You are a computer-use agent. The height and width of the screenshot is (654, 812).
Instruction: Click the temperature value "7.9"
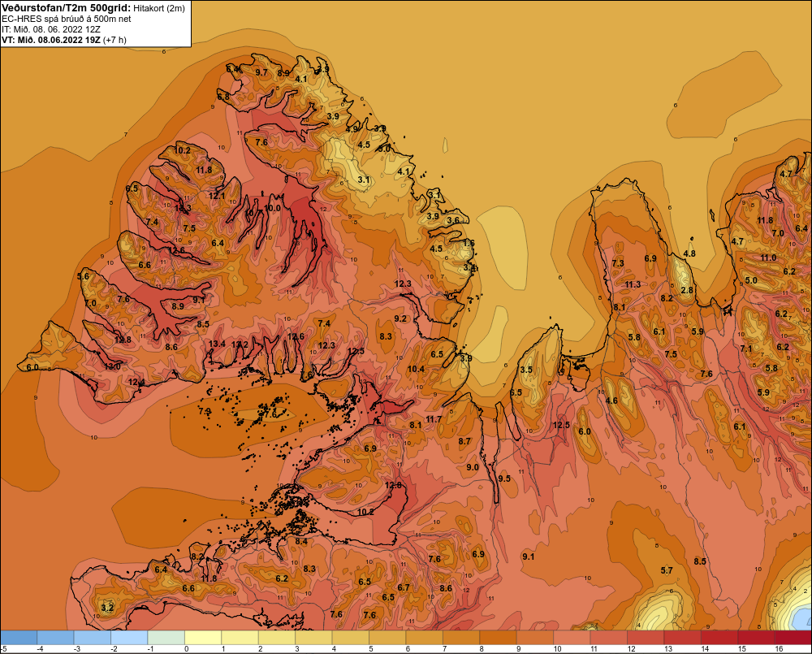205,411
